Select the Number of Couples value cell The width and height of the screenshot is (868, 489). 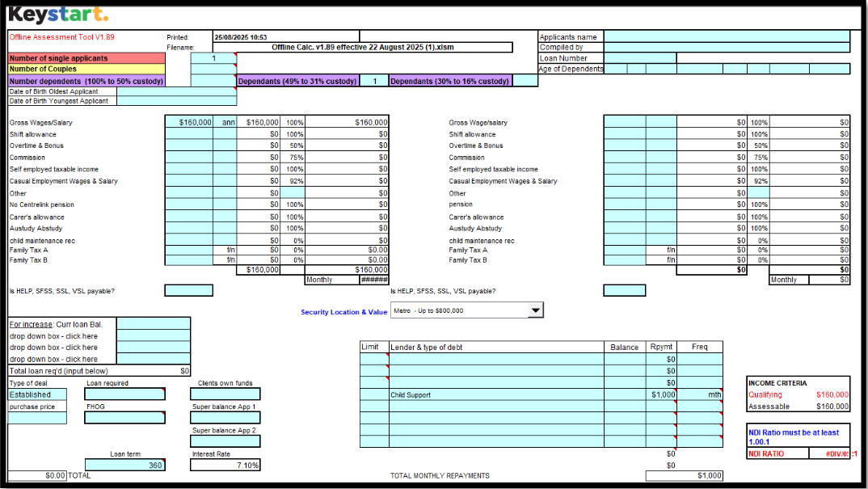(213, 70)
